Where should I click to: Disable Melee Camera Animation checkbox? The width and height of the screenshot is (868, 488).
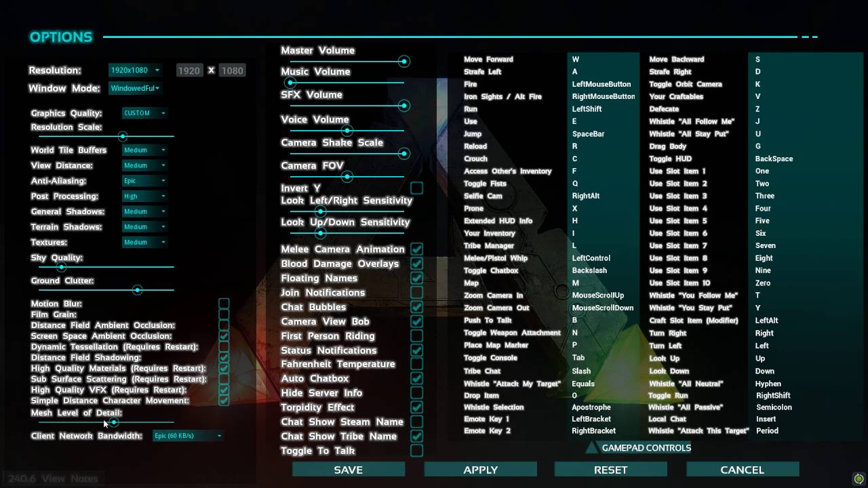pos(416,249)
